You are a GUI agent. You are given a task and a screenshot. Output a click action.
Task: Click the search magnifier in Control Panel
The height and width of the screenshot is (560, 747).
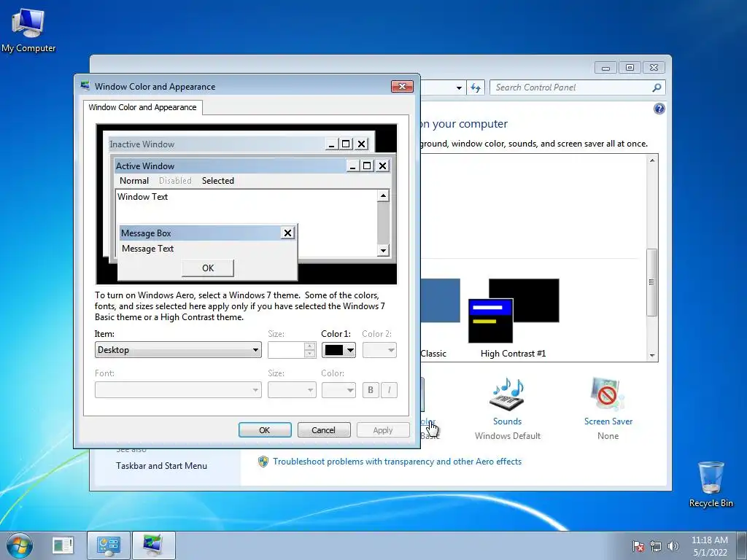click(657, 87)
